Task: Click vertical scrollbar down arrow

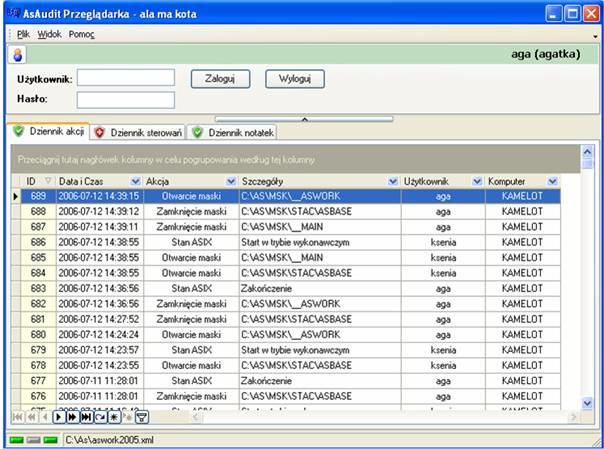Action: 587,403
